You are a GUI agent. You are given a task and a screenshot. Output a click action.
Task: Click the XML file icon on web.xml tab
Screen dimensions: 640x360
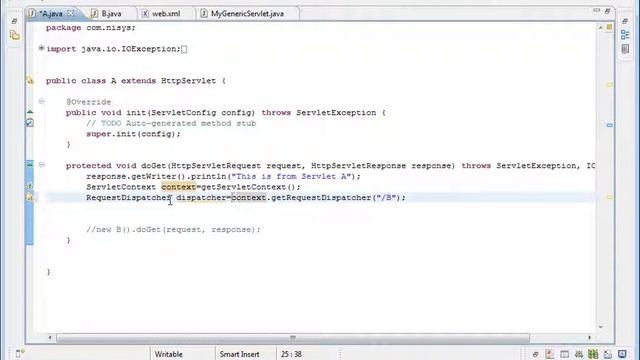click(145, 13)
